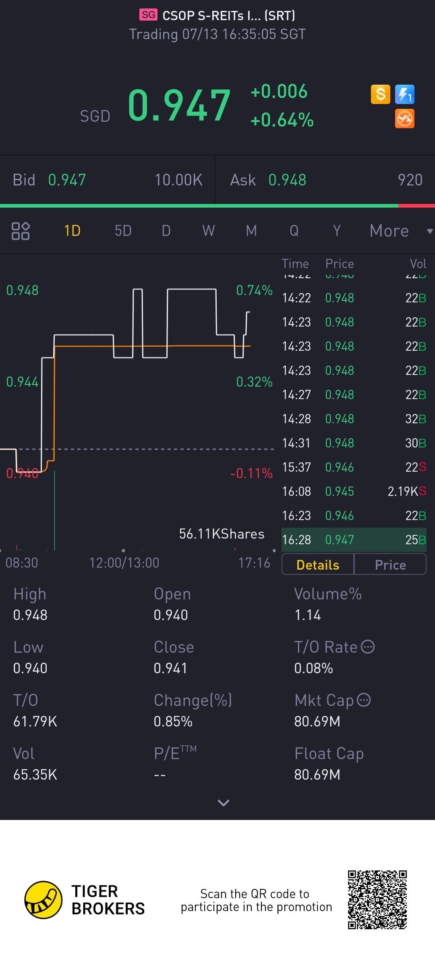Tap the Tiger Brokers logo
Image resolution: width=435 pixels, height=980 pixels.
pos(85,900)
